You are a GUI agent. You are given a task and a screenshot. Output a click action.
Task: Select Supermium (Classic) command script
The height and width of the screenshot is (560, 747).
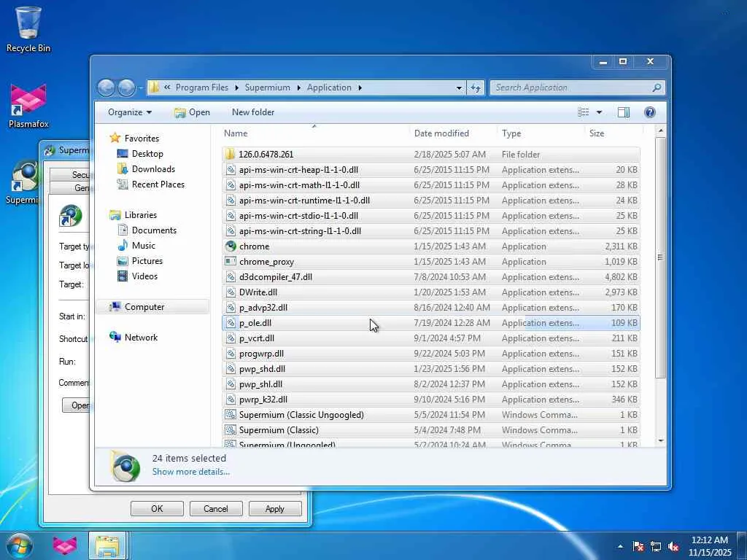click(x=430, y=430)
